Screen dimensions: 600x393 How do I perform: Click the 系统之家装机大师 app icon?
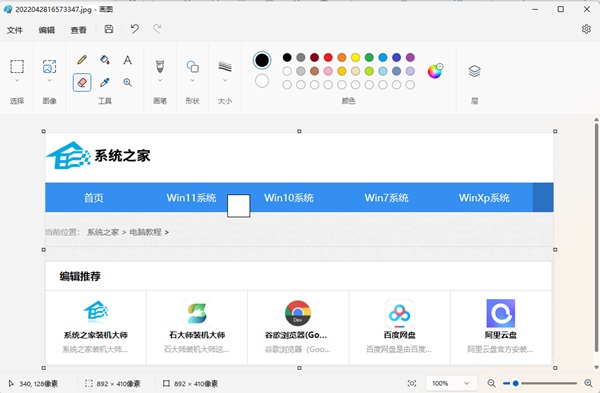pos(96,312)
